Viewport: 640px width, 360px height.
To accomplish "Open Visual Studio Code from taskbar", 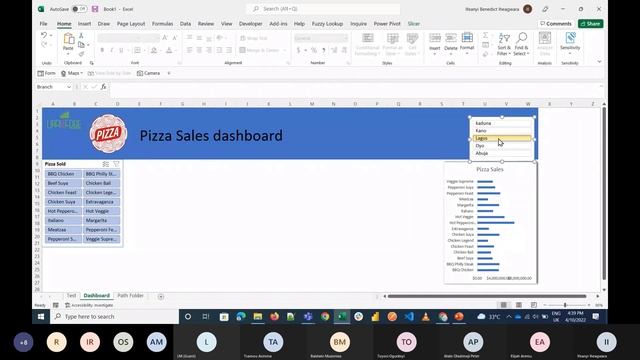I will click(x=409, y=316).
